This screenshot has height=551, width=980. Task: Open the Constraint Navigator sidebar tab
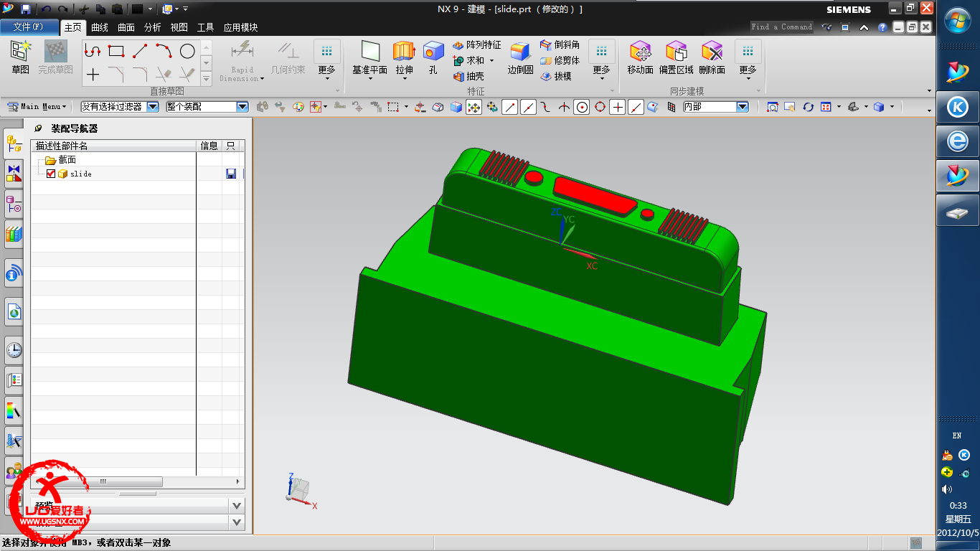(x=14, y=173)
